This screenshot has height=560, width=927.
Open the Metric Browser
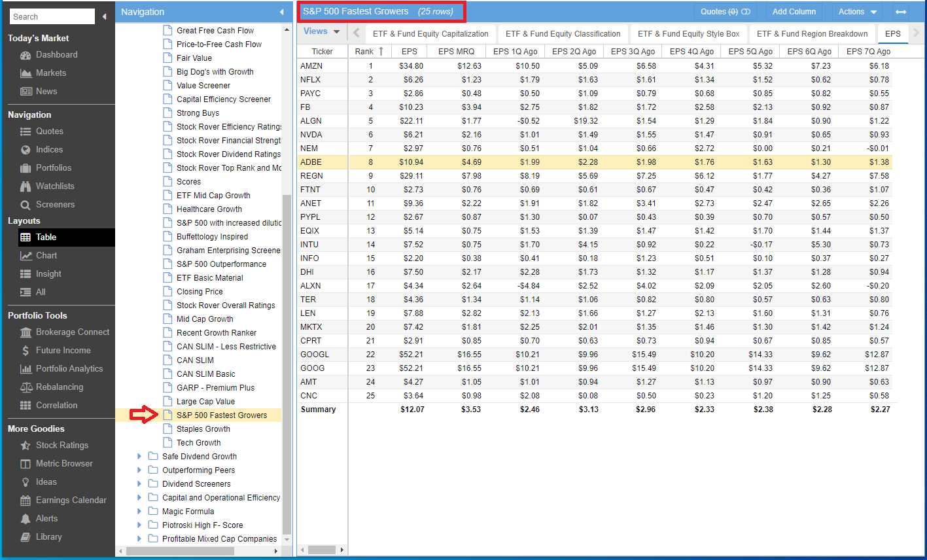(56, 464)
